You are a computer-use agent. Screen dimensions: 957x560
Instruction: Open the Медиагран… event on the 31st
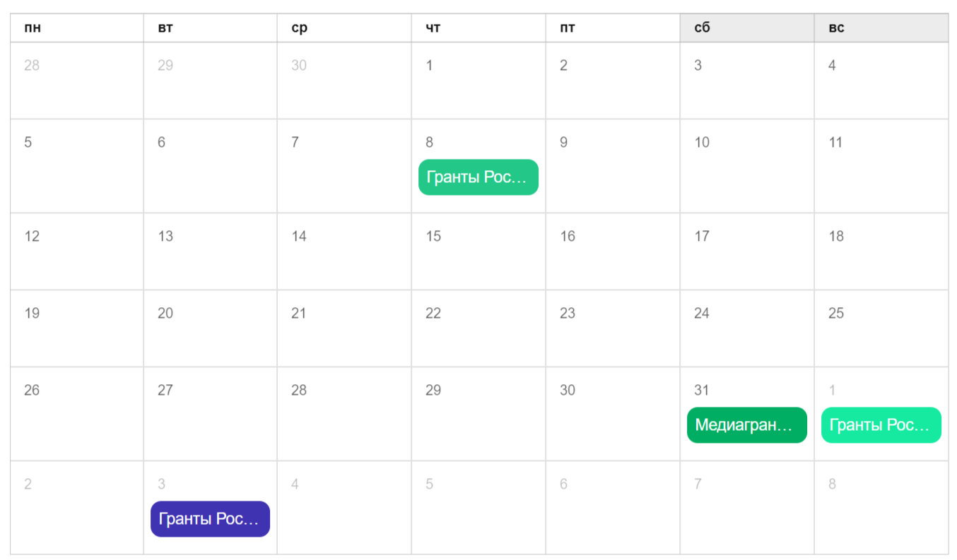(746, 425)
